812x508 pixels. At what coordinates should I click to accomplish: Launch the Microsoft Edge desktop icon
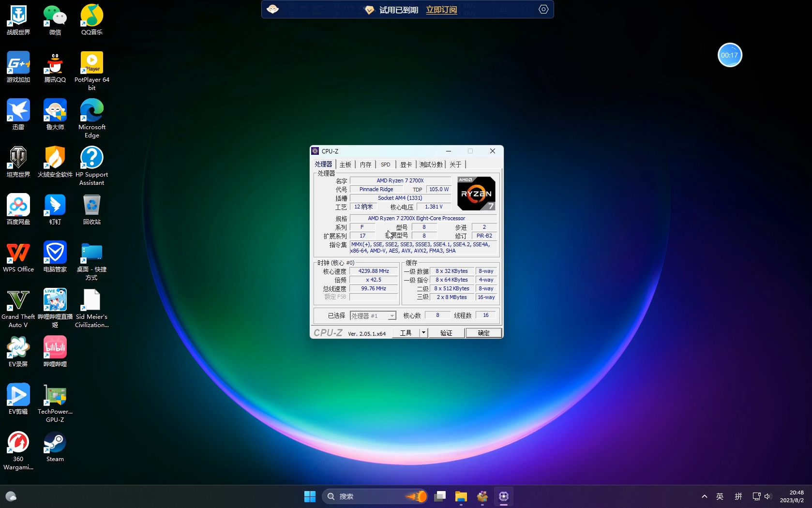click(92, 118)
